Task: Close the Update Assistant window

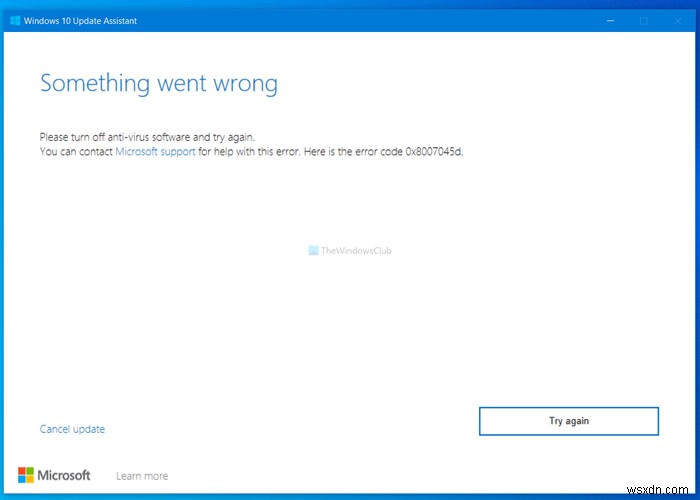Action: click(x=678, y=21)
